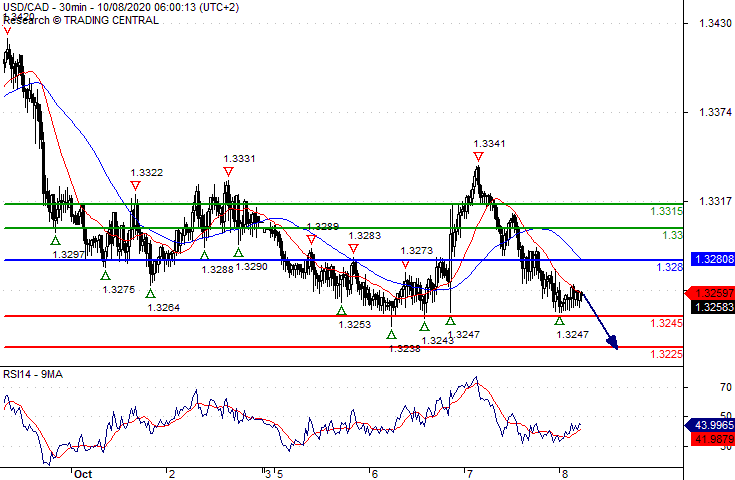Click the green up-triangle above the 1.3253 label
The height and width of the screenshot is (480, 735).
(x=342, y=310)
